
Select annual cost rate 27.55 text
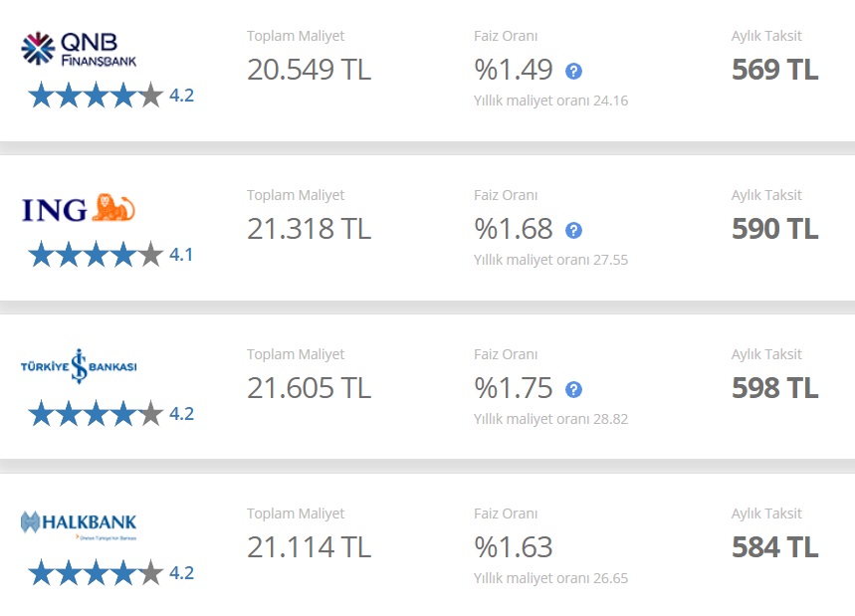pos(550,260)
